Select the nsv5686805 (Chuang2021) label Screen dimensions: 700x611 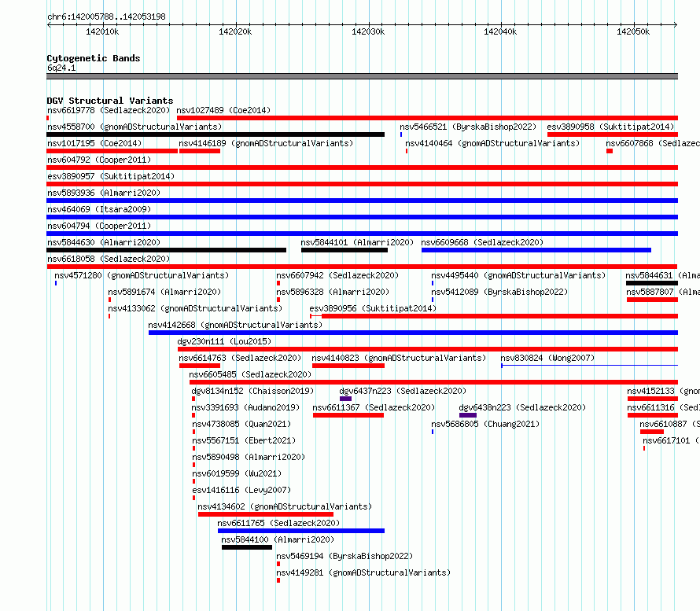(485, 424)
